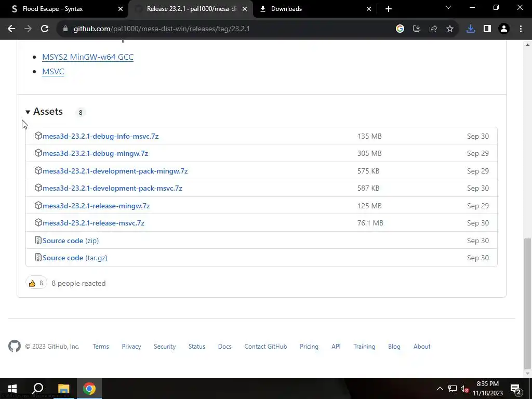The height and width of the screenshot is (399, 532).
Task: Open File Explorer from taskbar
Action: coord(63,389)
